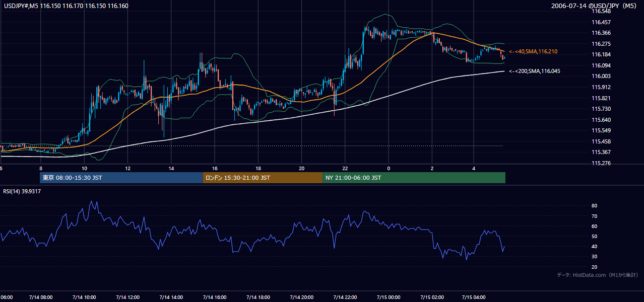Click RSI scale value 40
This screenshot has width=644, height=302.
coord(595,246)
